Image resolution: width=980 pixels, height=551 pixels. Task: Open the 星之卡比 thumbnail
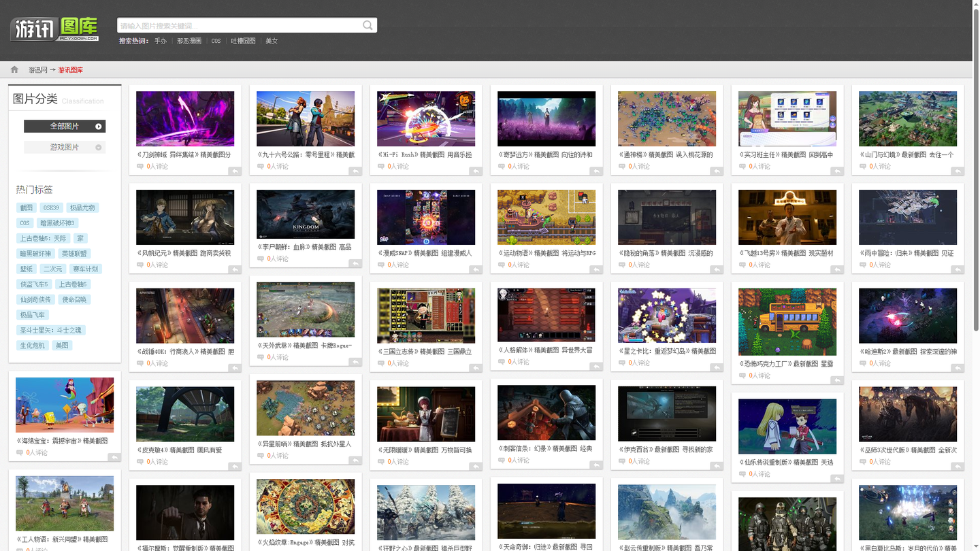pos(667,316)
